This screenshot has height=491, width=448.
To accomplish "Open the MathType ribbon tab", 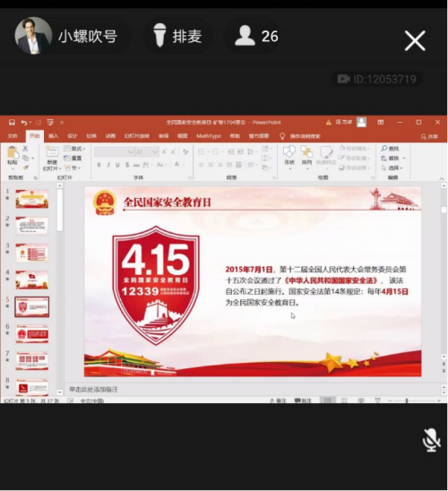I will pos(209,136).
